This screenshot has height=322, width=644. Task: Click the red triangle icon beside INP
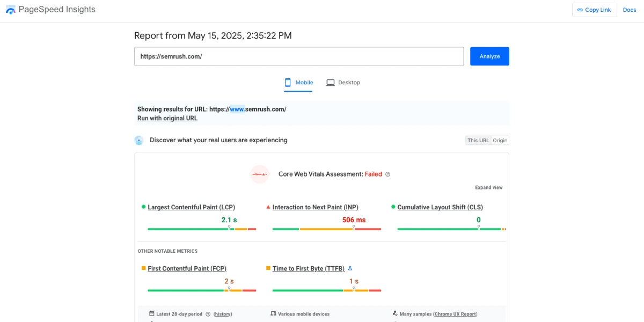268,207
